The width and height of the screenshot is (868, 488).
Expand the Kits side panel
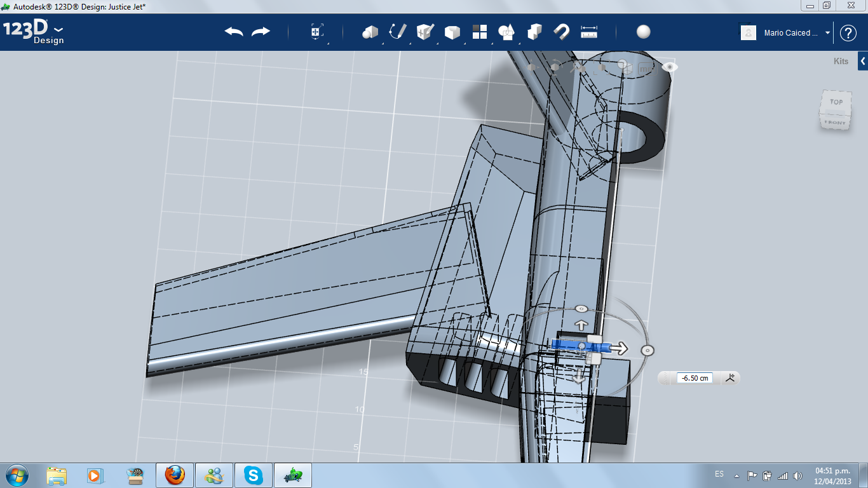tap(862, 61)
